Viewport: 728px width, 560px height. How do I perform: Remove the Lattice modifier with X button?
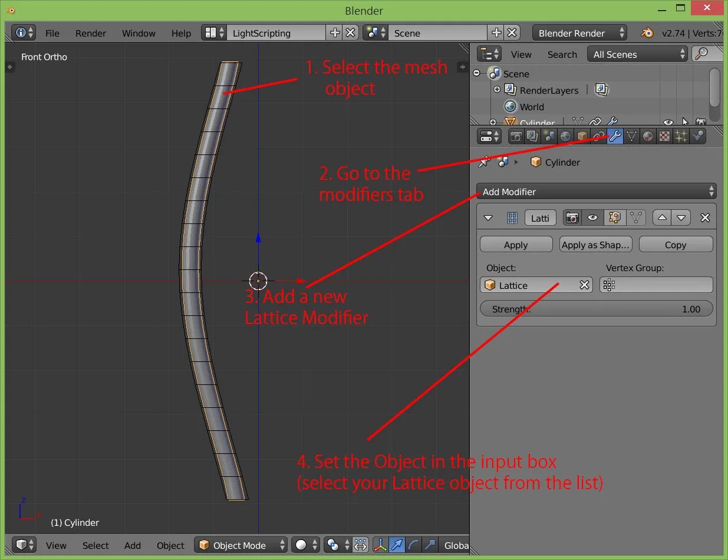(x=705, y=218)
